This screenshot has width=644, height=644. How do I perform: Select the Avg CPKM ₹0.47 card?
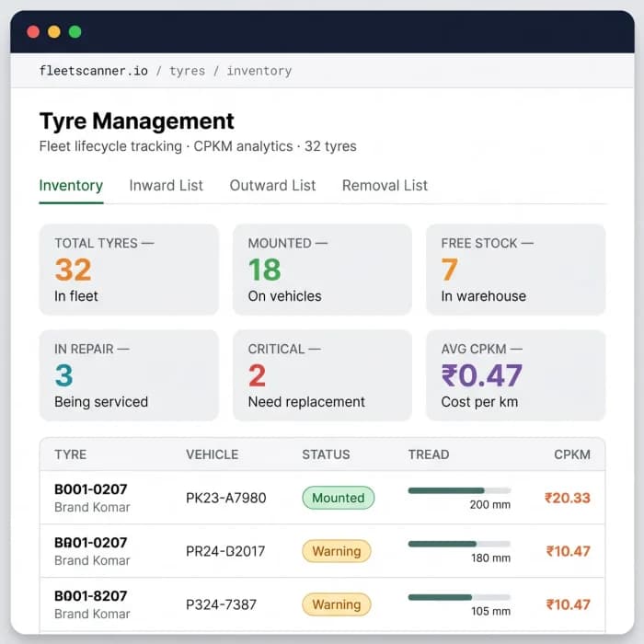click(x=516, y=375)
